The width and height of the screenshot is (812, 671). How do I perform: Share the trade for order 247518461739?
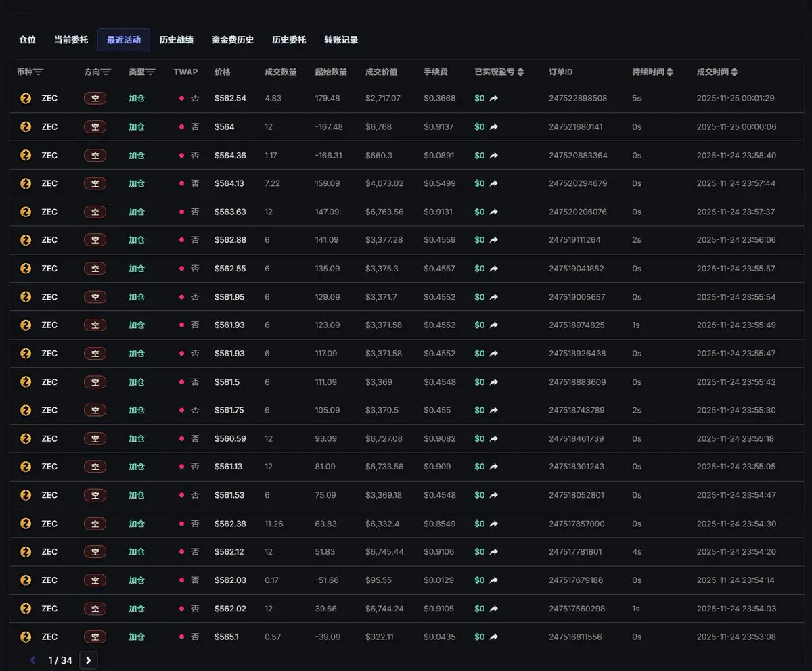494,438
